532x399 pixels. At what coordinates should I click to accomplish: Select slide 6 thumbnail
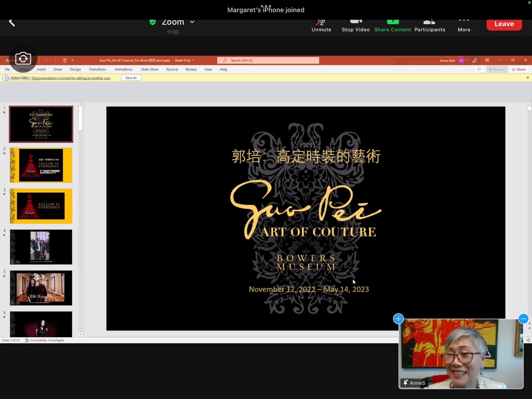pos(41,324)
